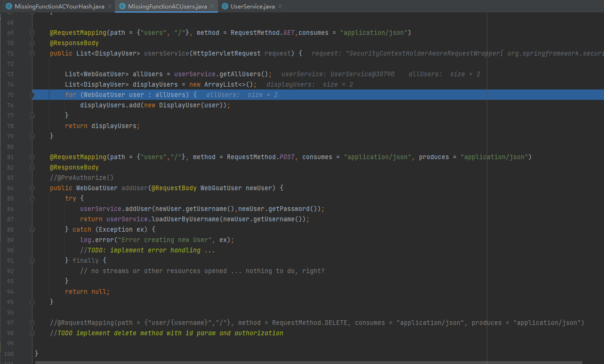
Task: Click the HttpServletRequest parameter type
Action: click(x=227, y=54)
